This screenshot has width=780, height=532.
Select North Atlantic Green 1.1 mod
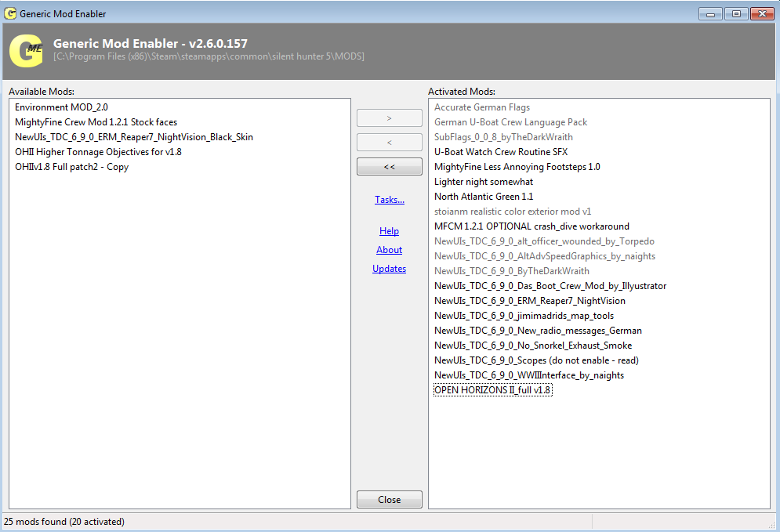click(484, 197)
